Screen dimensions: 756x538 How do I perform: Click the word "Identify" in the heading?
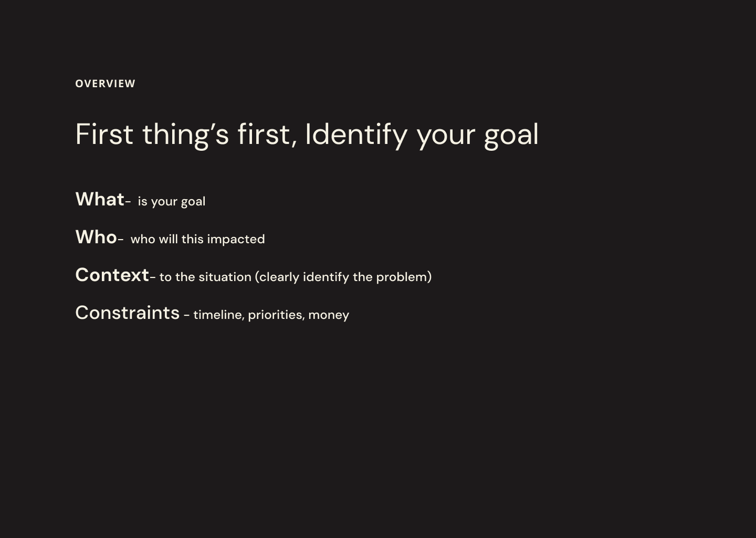click(356, 135)
